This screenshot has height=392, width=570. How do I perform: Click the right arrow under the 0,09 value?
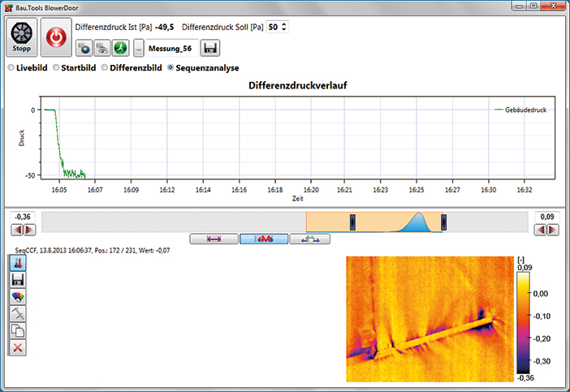point(553,230)
